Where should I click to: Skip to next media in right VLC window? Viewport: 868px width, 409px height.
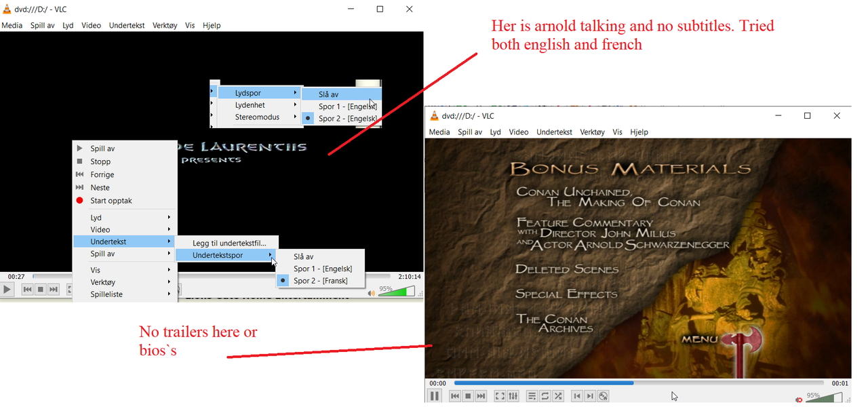(481, 396)
